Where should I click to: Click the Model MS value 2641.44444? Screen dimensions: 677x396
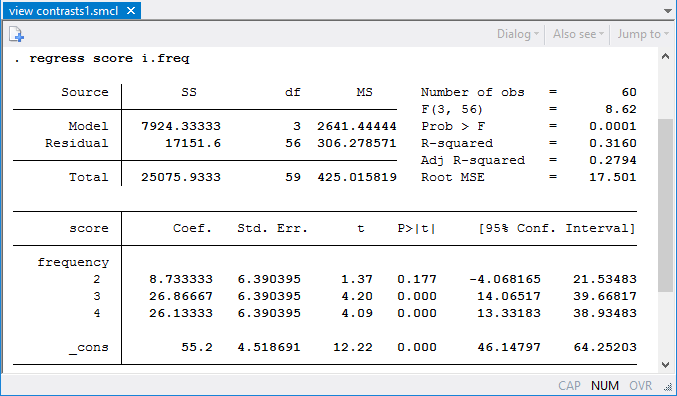tap(357, 126)
